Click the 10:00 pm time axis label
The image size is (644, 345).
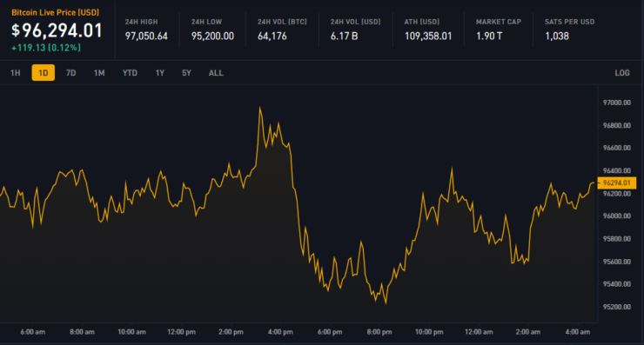coord(429,332)
